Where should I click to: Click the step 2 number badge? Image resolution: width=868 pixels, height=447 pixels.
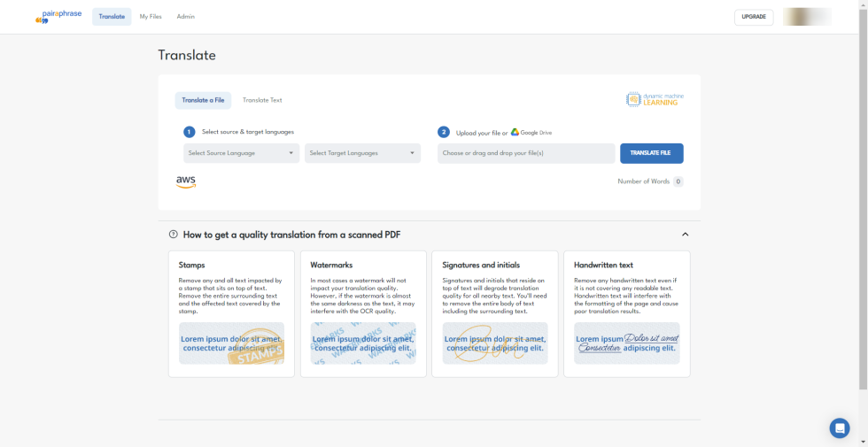444,132
